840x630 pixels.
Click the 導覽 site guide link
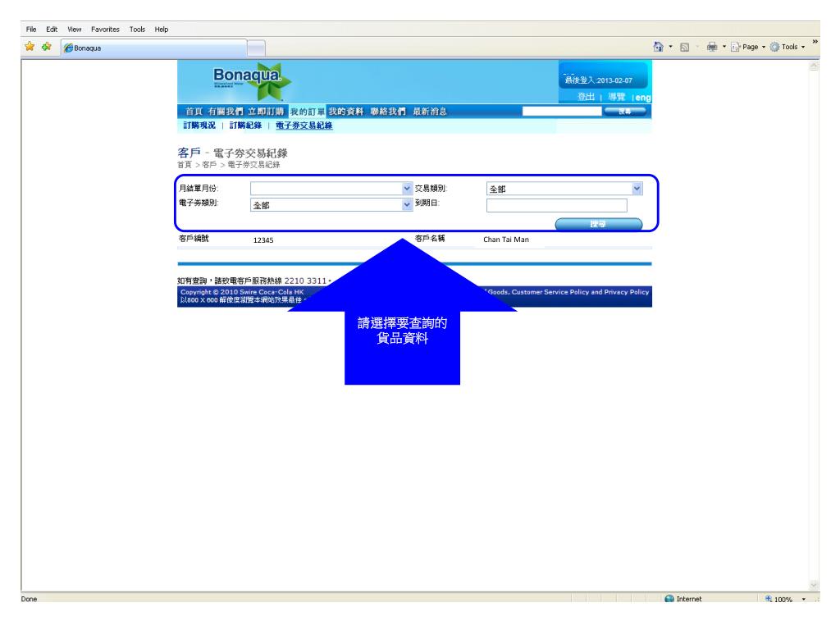[x=617, y=97]
